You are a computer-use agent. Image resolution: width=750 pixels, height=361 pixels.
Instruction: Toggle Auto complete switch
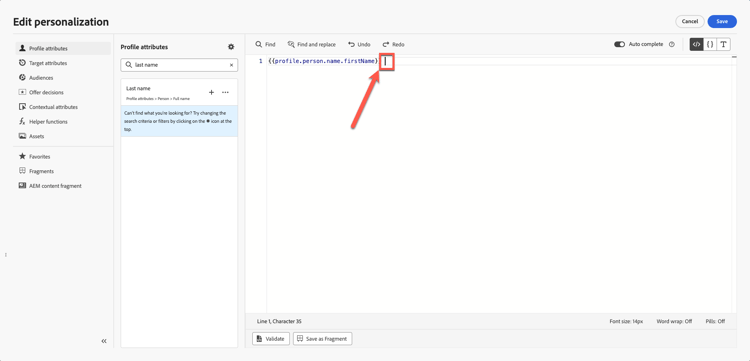pyautogui.click(x=619, y=44)
